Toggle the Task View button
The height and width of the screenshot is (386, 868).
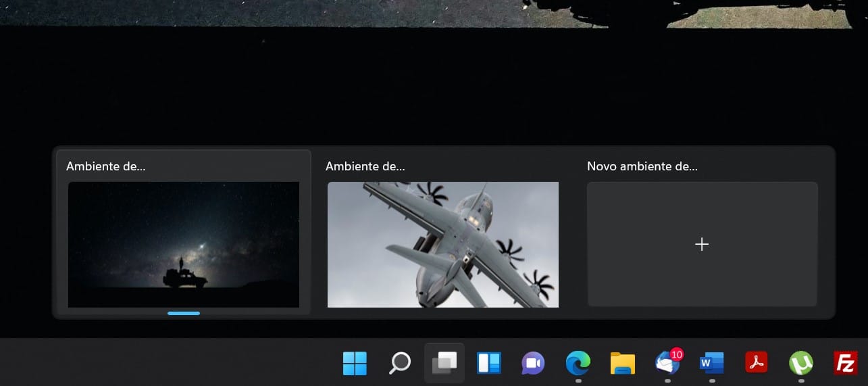click(444, 364)
